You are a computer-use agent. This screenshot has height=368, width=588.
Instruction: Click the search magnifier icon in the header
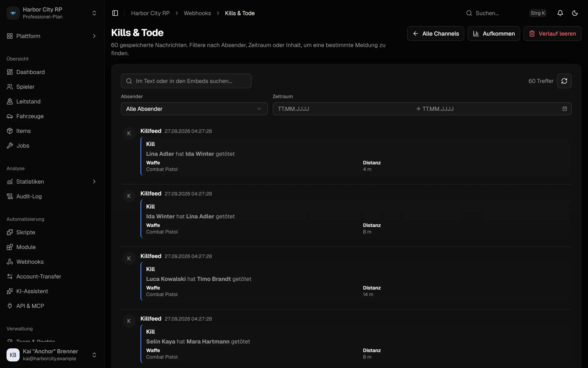[469, 13]
